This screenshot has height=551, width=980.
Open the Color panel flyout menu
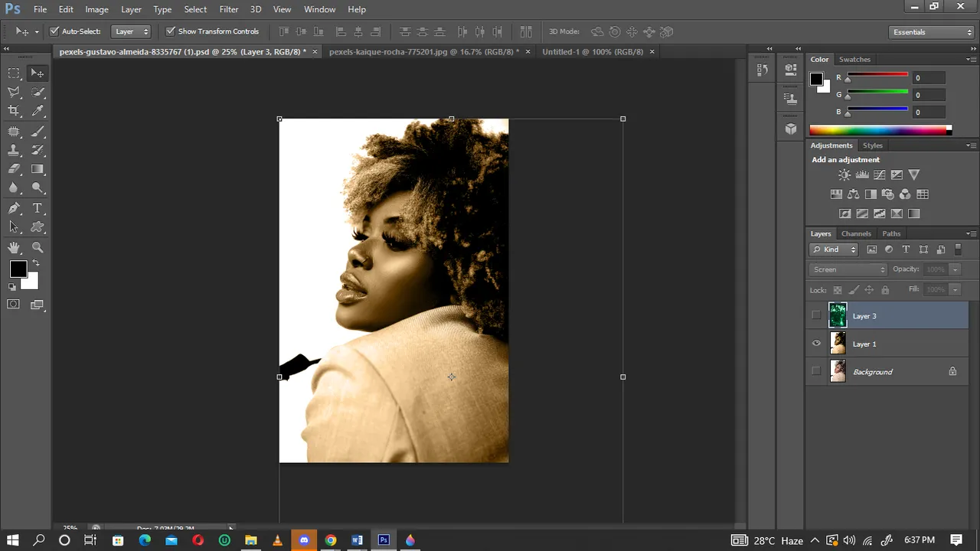point(971,59)
